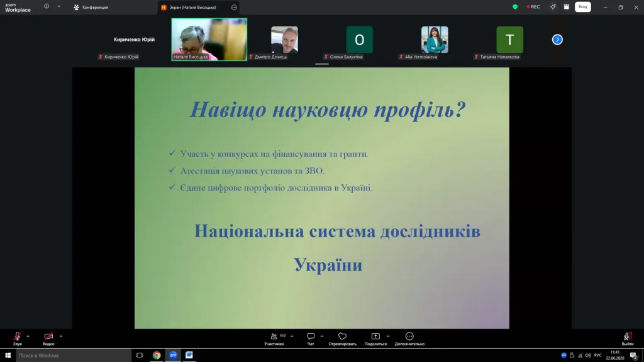This screenshot has height=362, width=644.
Task: Open the AI Companion sparkle icon
Action: pyautogui.click(x=553, y=7)
